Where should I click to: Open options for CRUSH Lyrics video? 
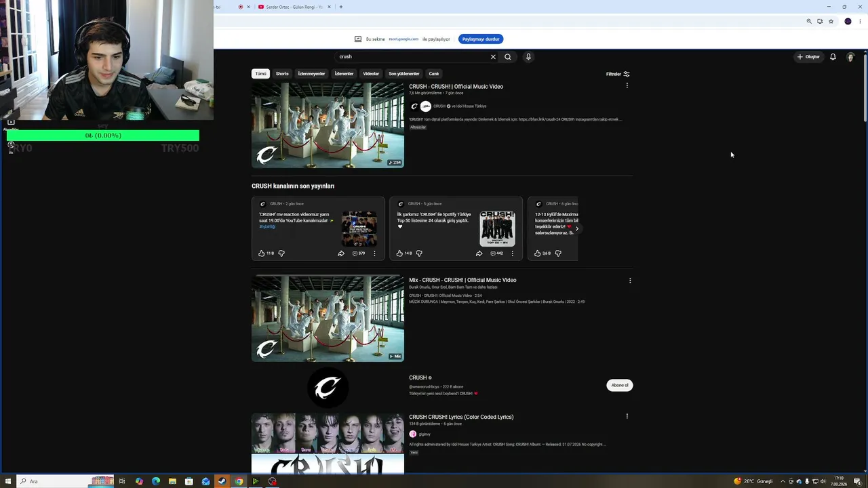tap(627, 416)
